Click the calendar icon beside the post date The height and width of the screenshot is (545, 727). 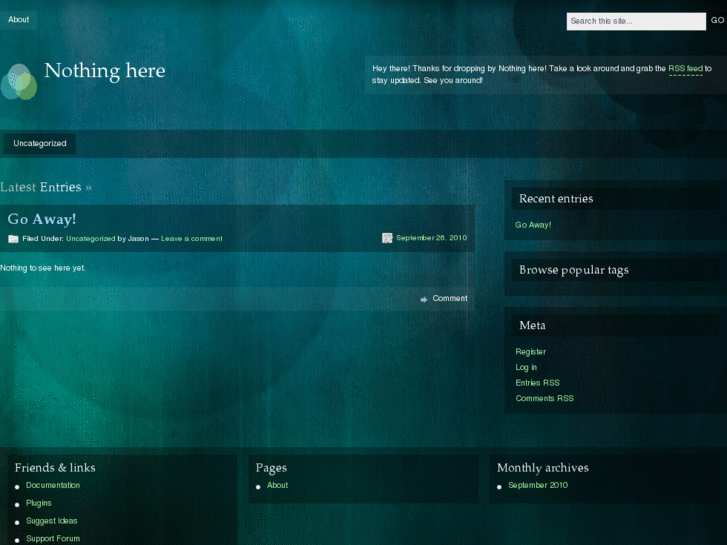point(387,238)
